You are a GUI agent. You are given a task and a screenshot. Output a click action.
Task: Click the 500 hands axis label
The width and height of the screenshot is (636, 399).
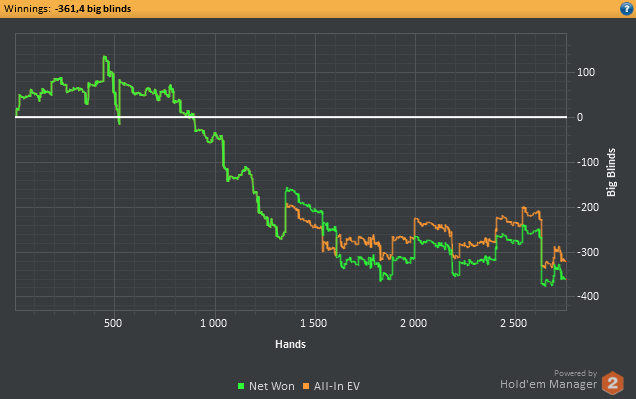pyautogui.click(x=113, y=323)
